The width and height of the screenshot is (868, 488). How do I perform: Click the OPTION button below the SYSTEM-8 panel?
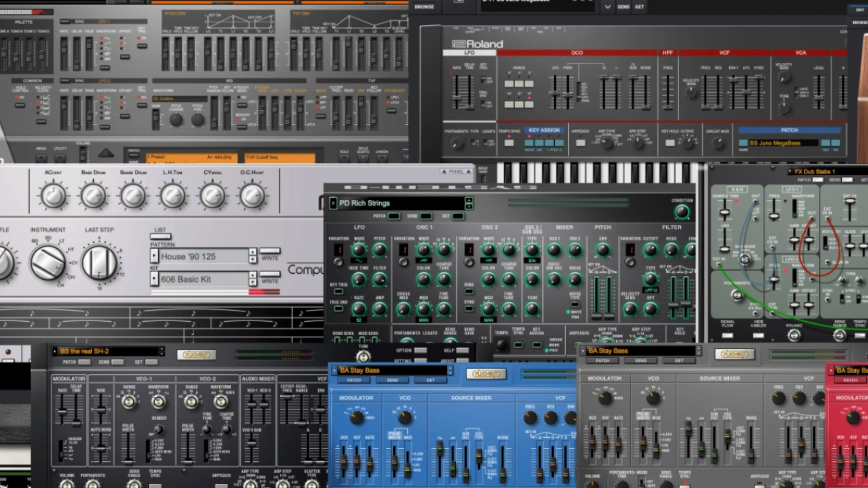pos(420,350)
